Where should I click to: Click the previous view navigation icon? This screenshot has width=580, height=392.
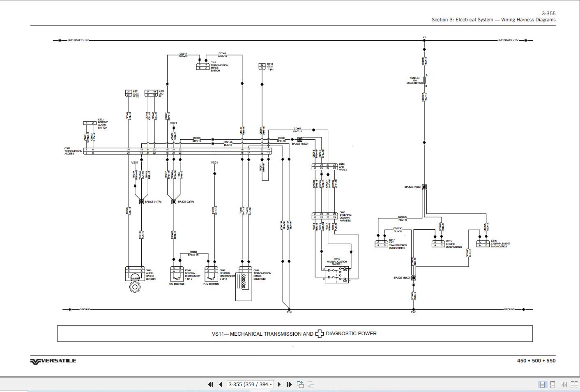(300, 385)
